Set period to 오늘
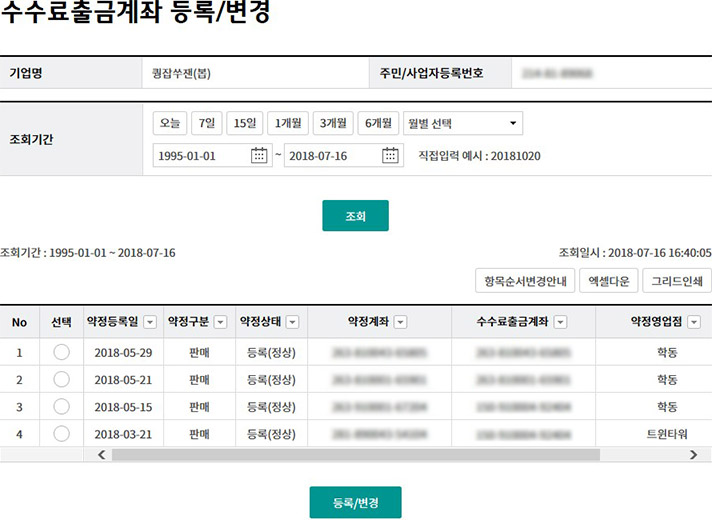The image size is (712, 521). click(x=169, y=123)
